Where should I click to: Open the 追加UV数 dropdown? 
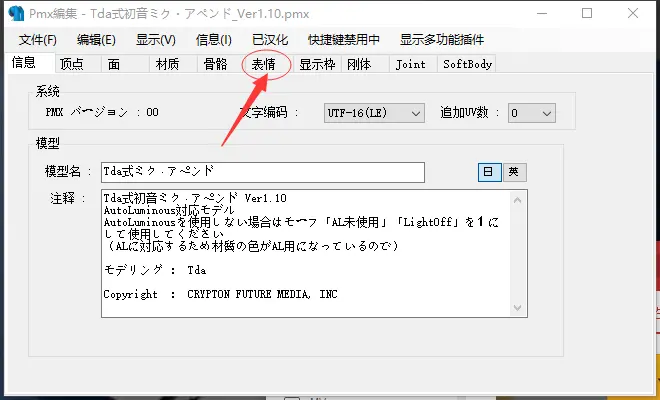pyautogui.click(x=532, y=113)
